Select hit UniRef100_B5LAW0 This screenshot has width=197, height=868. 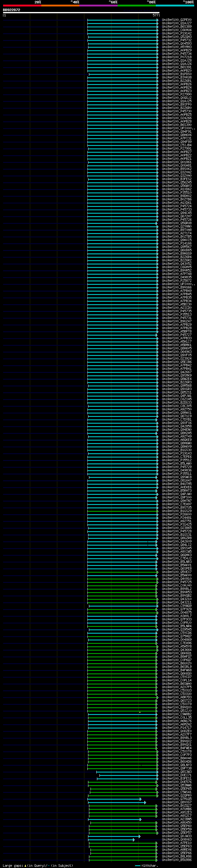177,463
